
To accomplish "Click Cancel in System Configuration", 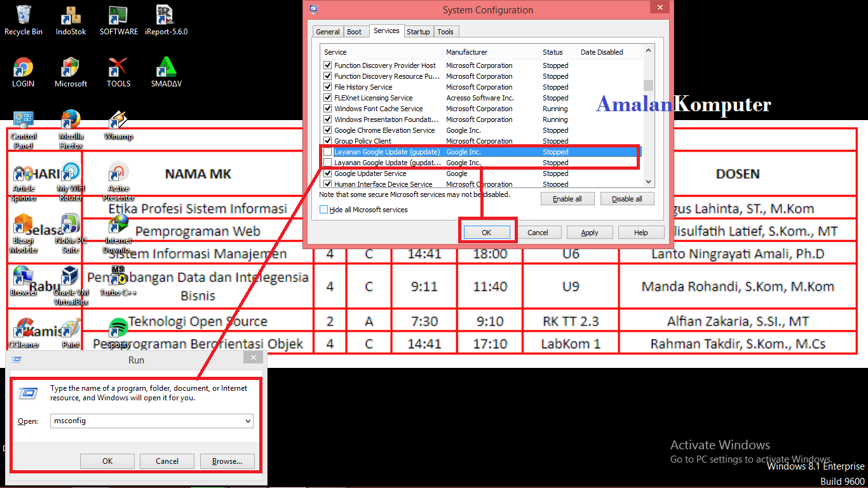I will pos(538,233).
